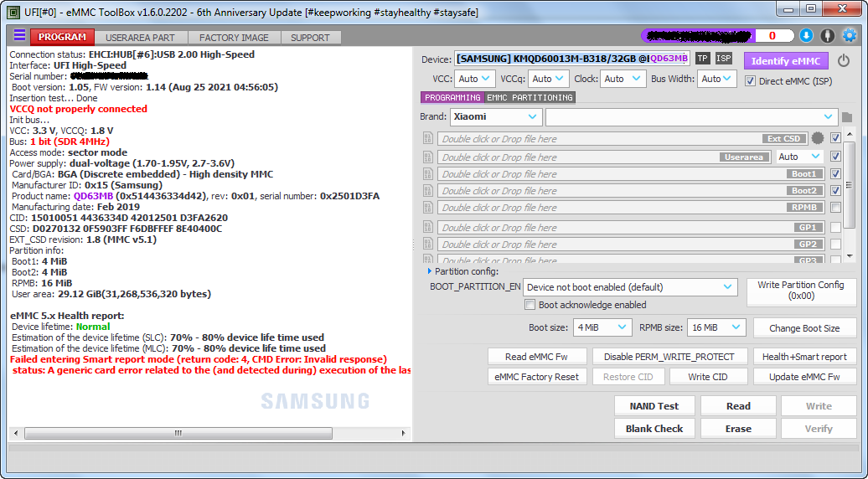
Task: Open the VCCq voltage dropdown
Action: pyautogui.click(x=549, y=79)
